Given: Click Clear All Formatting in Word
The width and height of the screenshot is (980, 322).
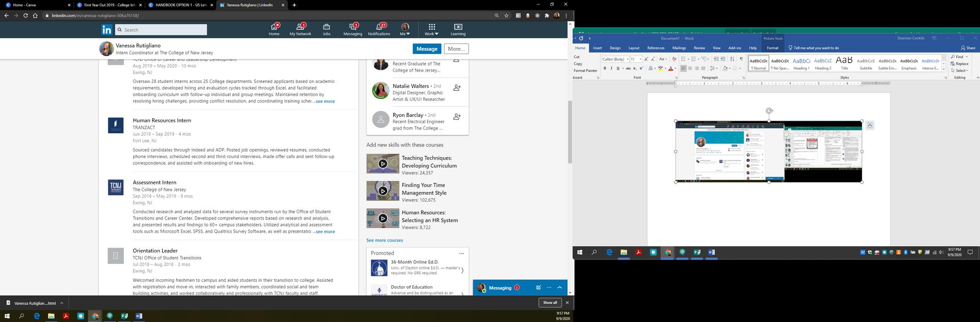Looking at the screenshot, I should [674, 59].
